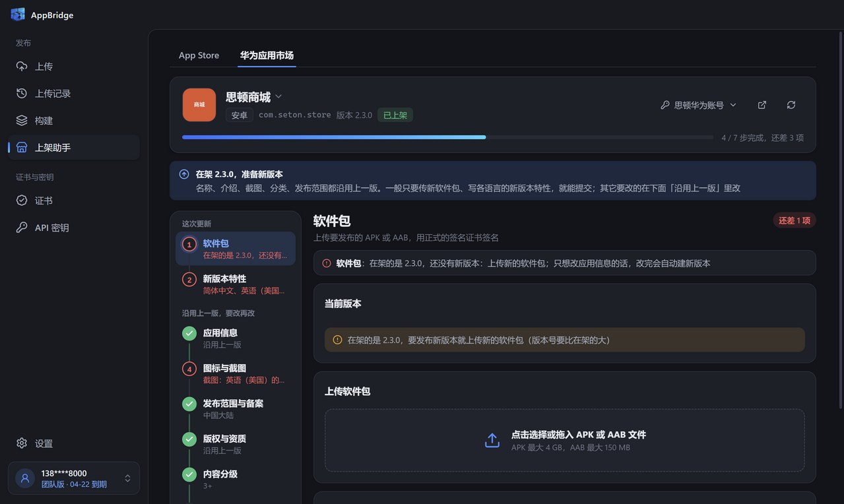Click the 沿用上一版，要改再改 section label
This screenshot has height=504, width=844.
click(218, 313)
